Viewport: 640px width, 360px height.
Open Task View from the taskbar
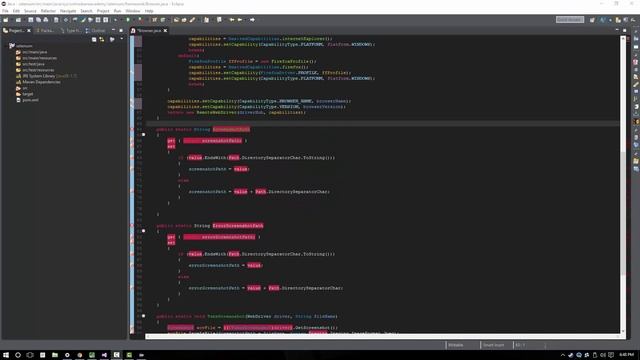30,355
